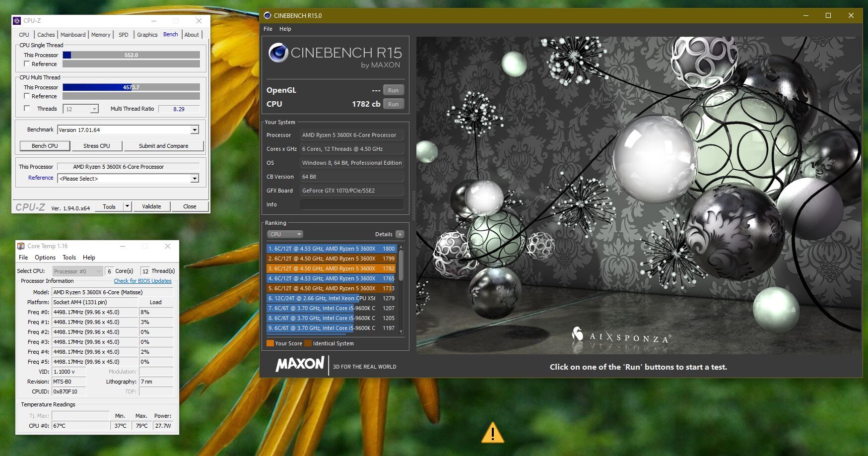The image size is (868, 456).
Task: Switch to the Graphics tab
Action: coord(147,35)
